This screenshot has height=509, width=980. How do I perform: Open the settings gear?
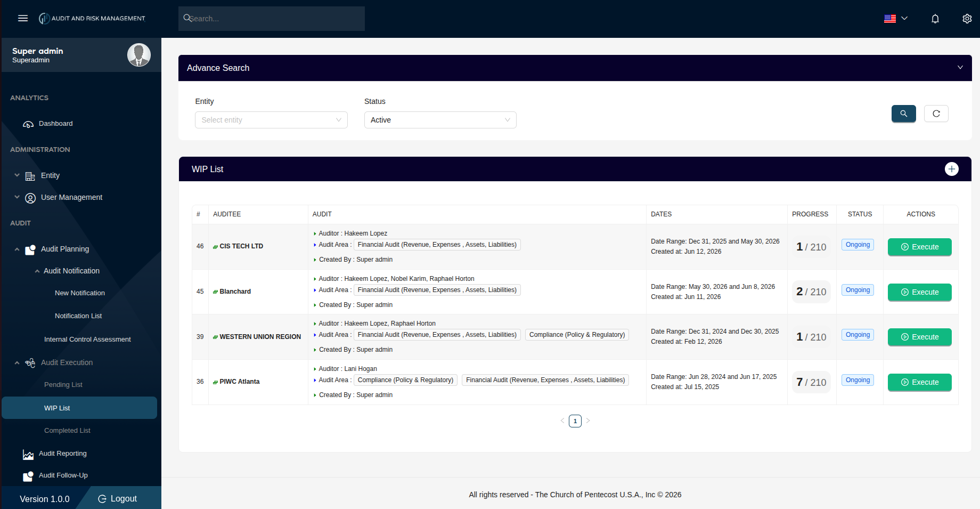(967, 19)
